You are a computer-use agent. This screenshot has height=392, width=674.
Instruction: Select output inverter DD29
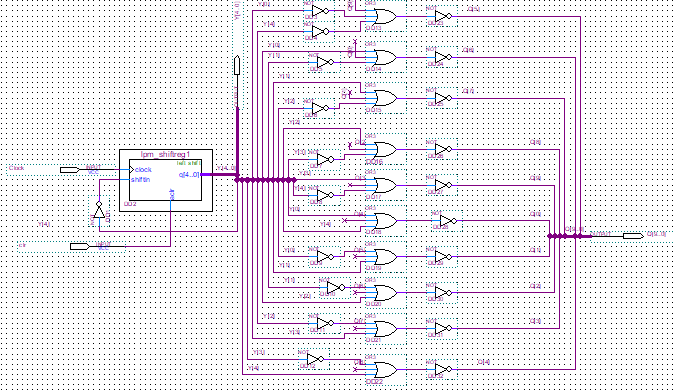tap(443, 257)
